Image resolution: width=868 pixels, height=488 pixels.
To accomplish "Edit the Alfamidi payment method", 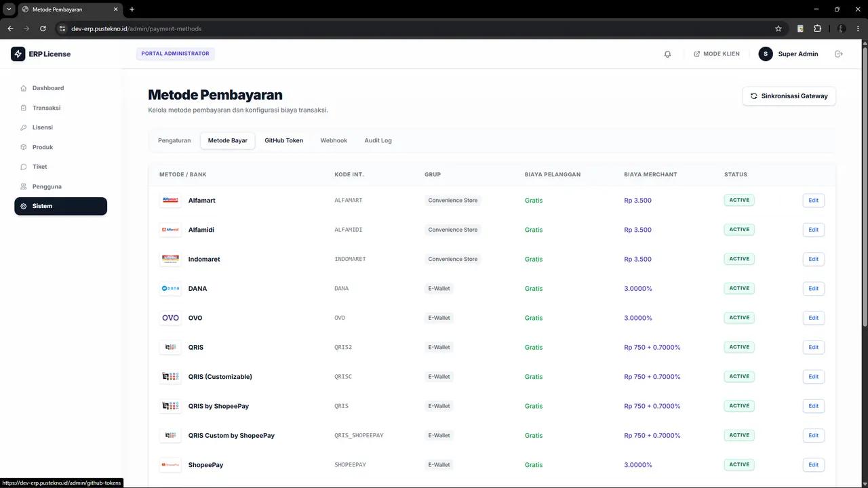I will click(814, 230).
